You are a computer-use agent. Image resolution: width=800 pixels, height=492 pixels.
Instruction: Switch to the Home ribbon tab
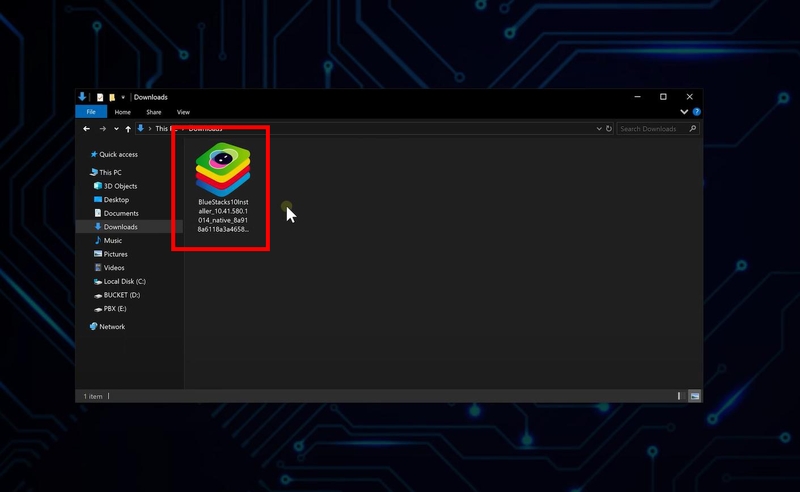pyautogui.click(x=122, y=112)
